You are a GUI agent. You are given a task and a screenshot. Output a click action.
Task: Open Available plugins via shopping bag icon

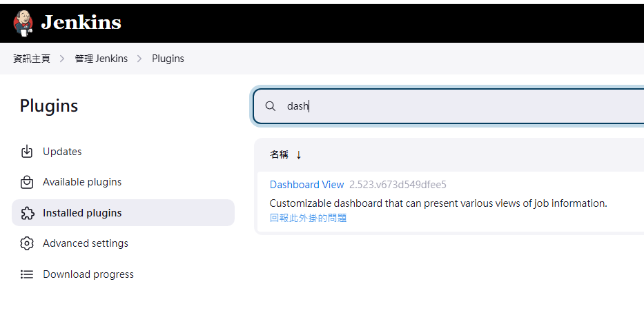coord(27,182)
